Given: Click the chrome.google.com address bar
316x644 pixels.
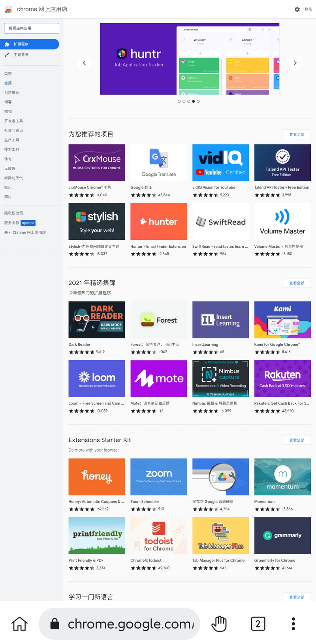Looking at the screenshot, I should [119, 624].
